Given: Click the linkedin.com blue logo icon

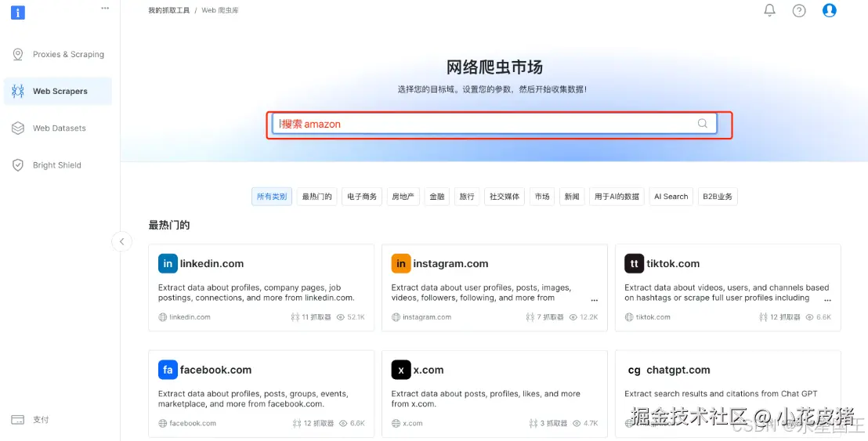Looking at the screenshot, I should point(168,263).
